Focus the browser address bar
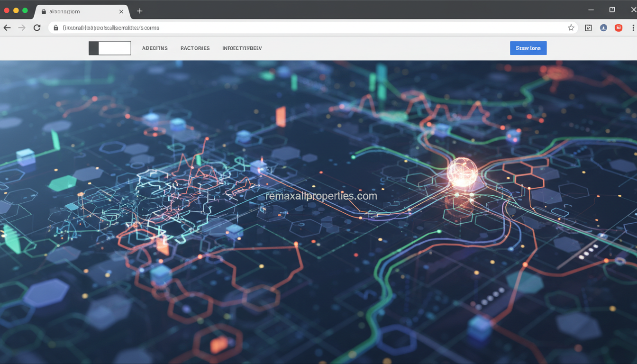The image size is (637, 364). 313,28
